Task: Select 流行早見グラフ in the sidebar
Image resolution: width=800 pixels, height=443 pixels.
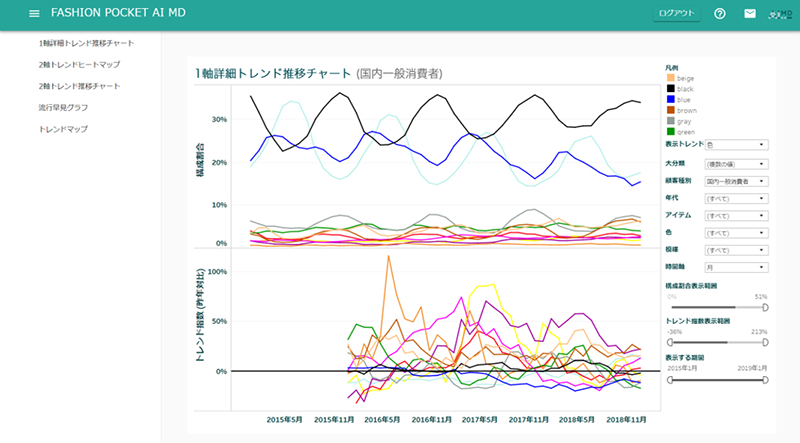Action: point(63,108)
